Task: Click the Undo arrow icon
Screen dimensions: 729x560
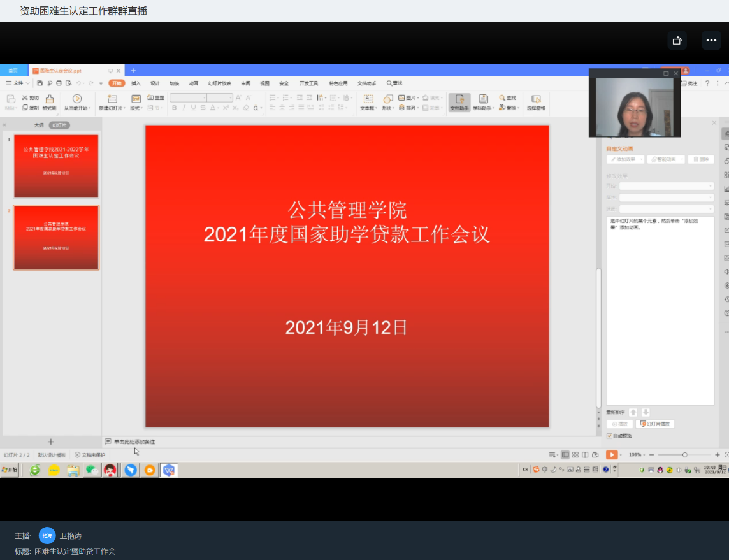Action: pyautogui.click(x=78, y=83)
